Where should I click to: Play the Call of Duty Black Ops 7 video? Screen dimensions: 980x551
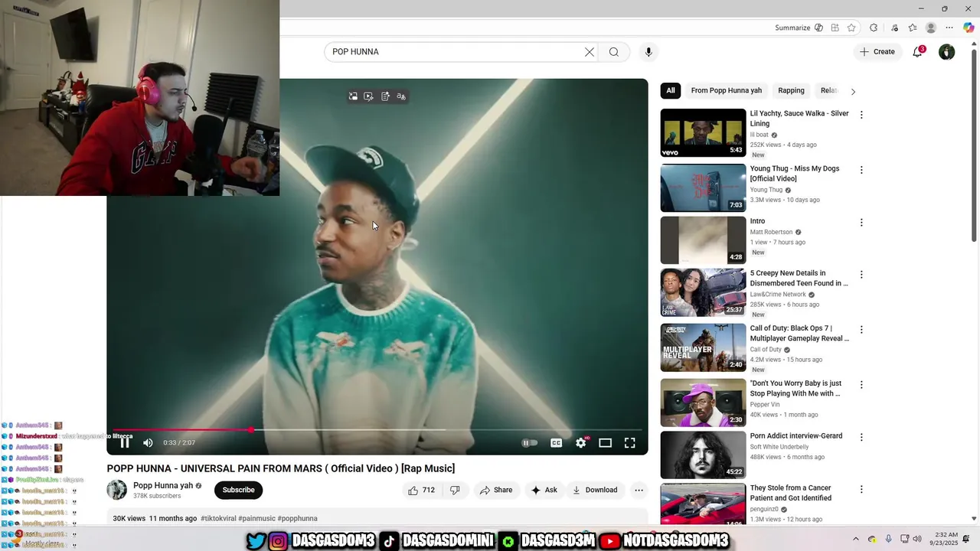click(x=703, y=347)
